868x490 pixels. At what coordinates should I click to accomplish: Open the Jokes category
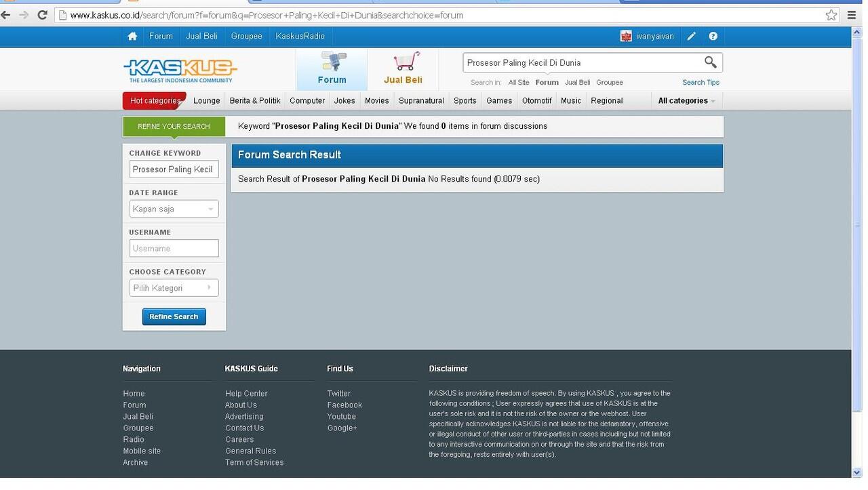point(344,101)
